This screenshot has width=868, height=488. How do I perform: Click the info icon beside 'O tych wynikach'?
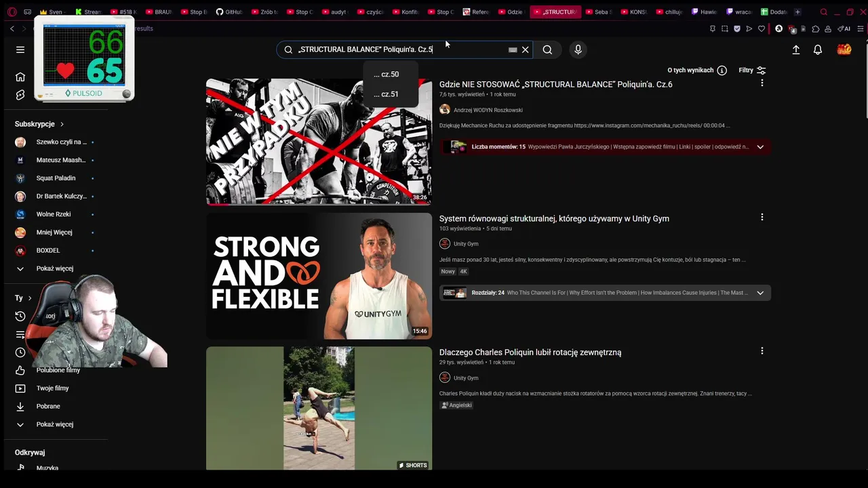pyautogui.click(x=722, y=70)
